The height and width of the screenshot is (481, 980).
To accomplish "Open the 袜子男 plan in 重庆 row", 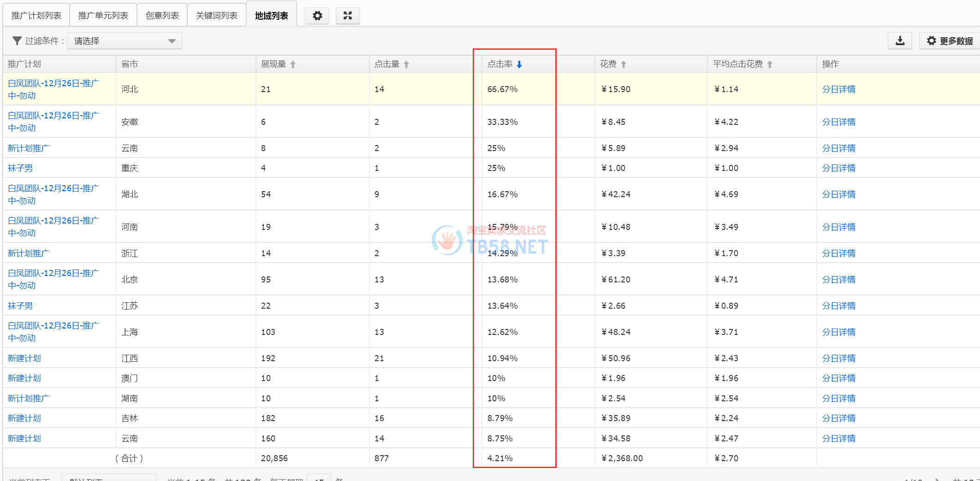I will click(x=20, y=168).
